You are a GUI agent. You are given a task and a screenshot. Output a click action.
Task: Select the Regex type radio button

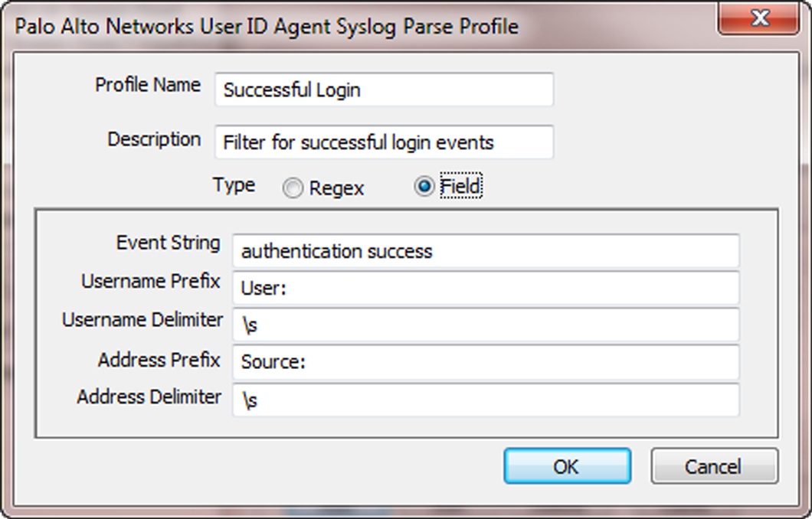pos(293,188)
